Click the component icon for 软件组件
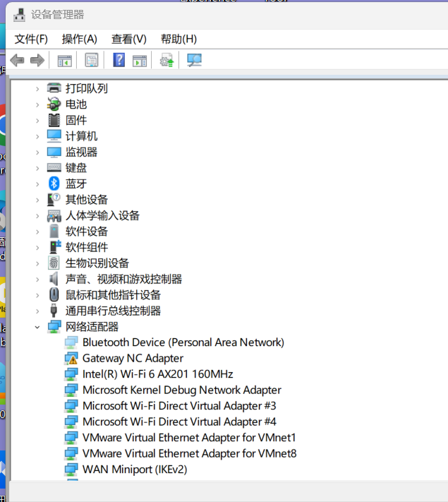This screenshot has width=448, height=502. pyautogui.click(x=55, y=247)
